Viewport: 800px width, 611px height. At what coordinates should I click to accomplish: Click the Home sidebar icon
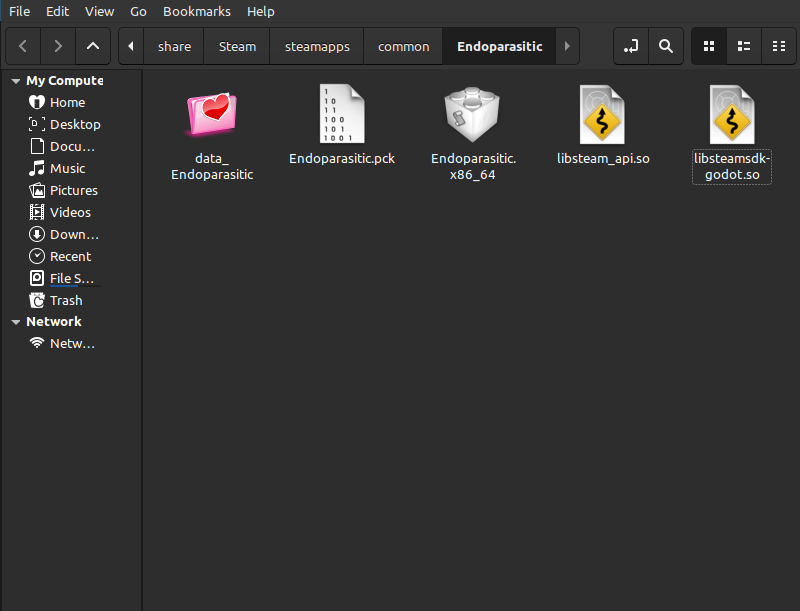tap(37, 103)
